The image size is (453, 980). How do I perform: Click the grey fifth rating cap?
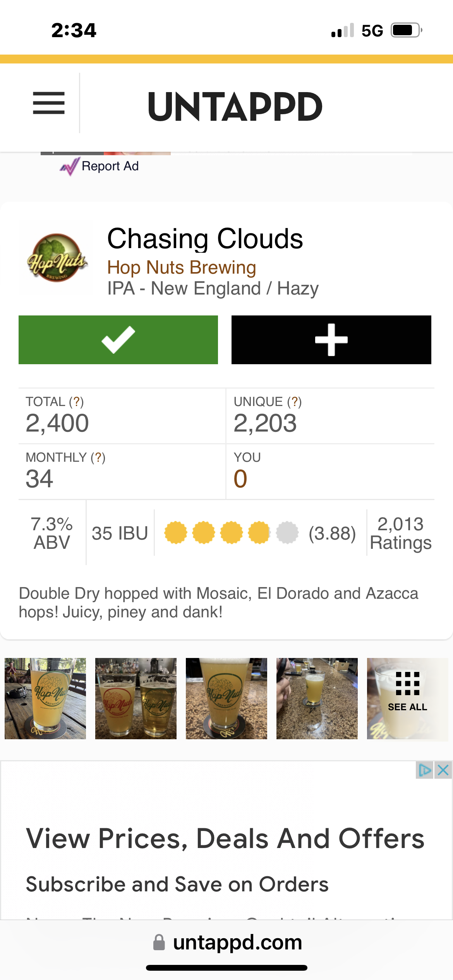click(x=287, y=533)
